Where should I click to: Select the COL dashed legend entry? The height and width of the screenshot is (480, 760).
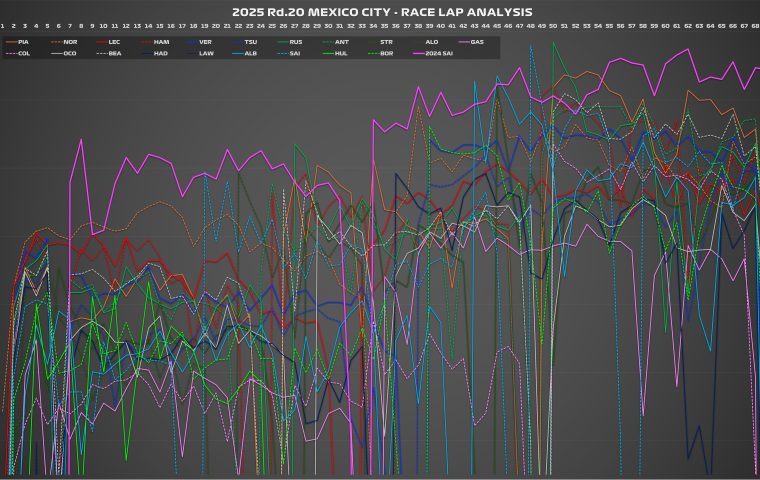[x=23, y=52]
